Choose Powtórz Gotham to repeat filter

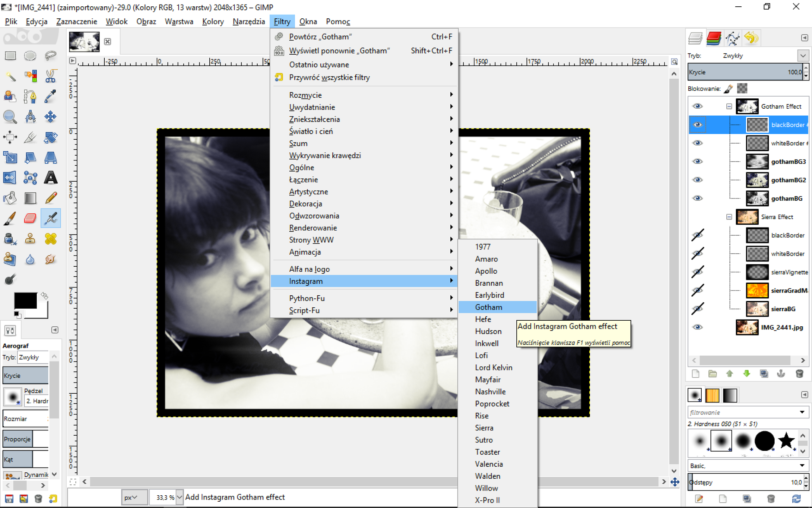click(364, 37)
